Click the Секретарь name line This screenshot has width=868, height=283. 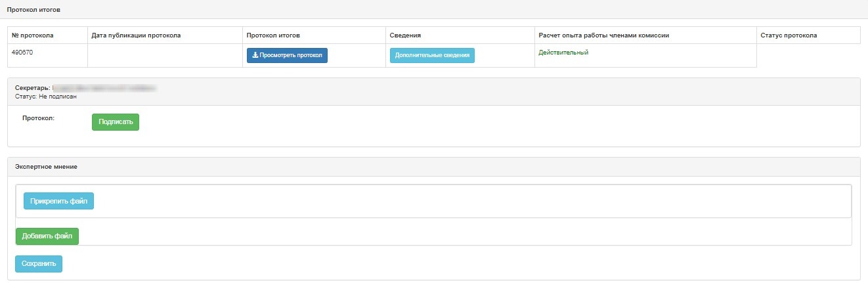click(85, 87)
